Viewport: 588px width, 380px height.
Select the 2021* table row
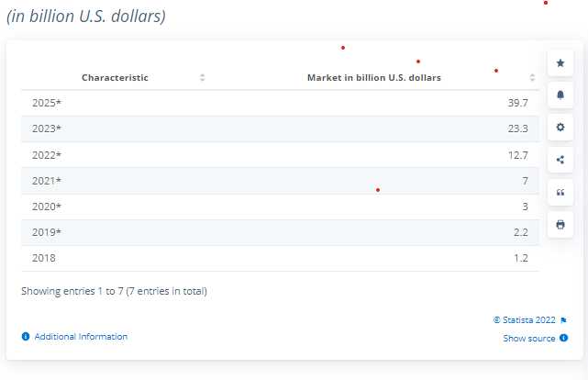coord(280,181)
